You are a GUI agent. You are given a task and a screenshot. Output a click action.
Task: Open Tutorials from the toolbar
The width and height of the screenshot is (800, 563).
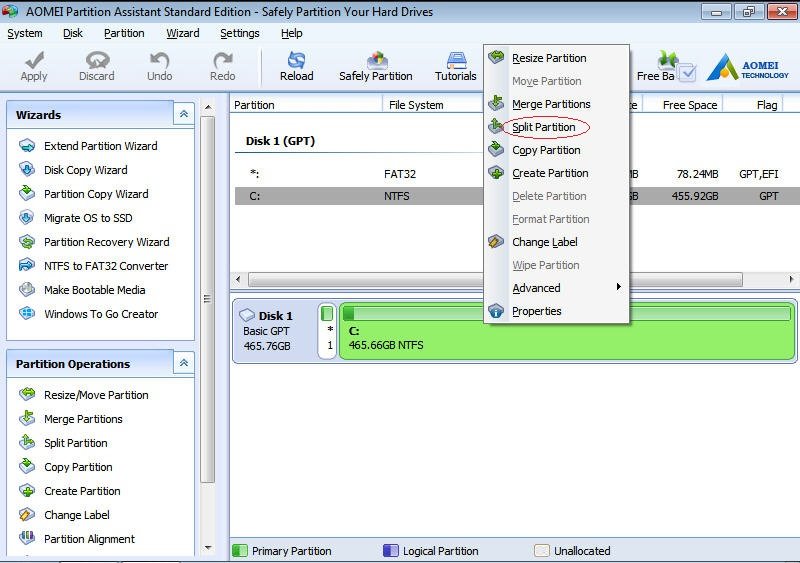click(x=456, y=67)
